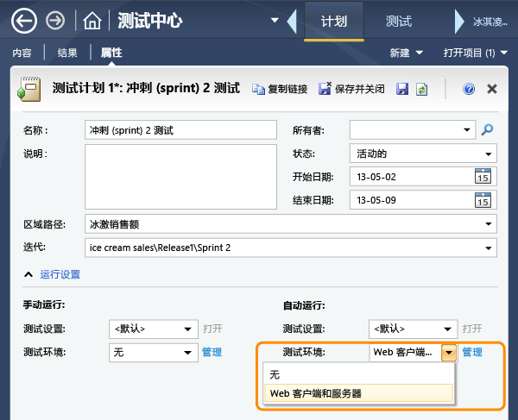The width and height of the screenshot is (518, 420).
Task: Click into the 说明 description box
Action: pyautogui.click(x=180, y=177)
